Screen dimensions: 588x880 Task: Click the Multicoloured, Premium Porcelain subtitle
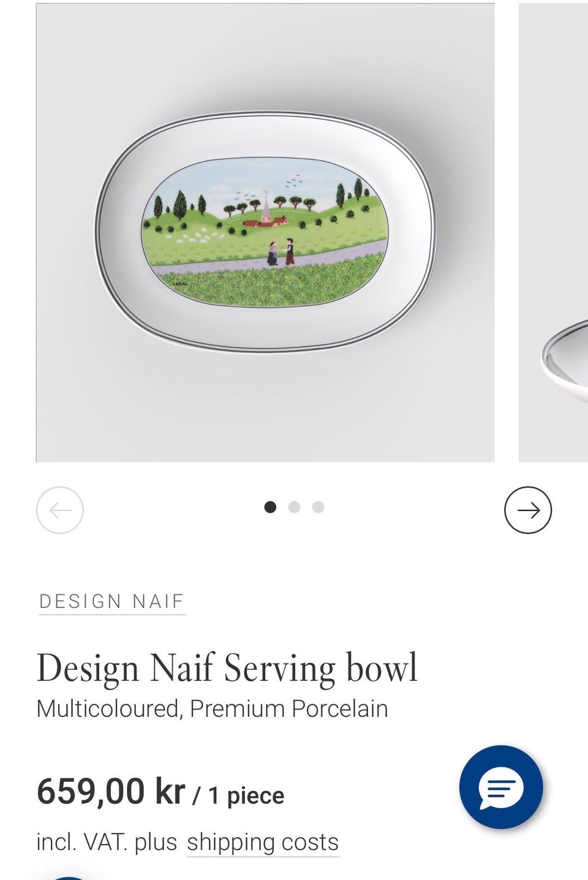[212, 708]
